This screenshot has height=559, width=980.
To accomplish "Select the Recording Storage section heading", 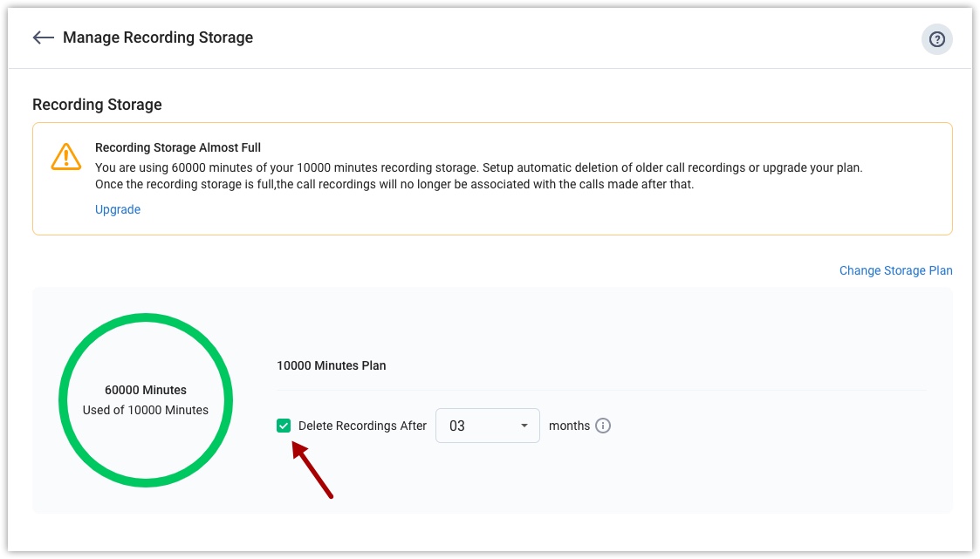I will tap(97, 105).
